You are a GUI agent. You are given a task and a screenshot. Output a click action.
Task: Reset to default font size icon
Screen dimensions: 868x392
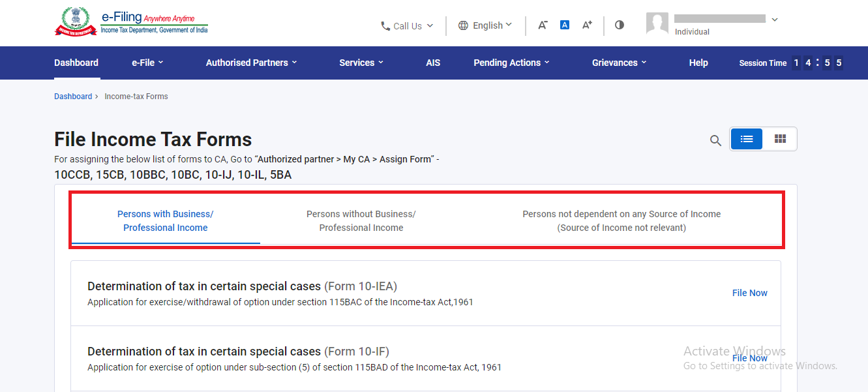point(565,25)
